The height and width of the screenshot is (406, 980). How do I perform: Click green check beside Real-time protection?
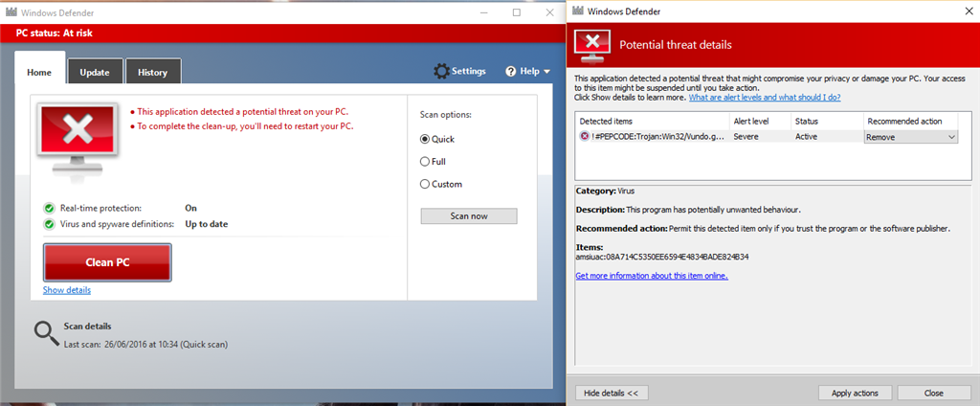49,208
